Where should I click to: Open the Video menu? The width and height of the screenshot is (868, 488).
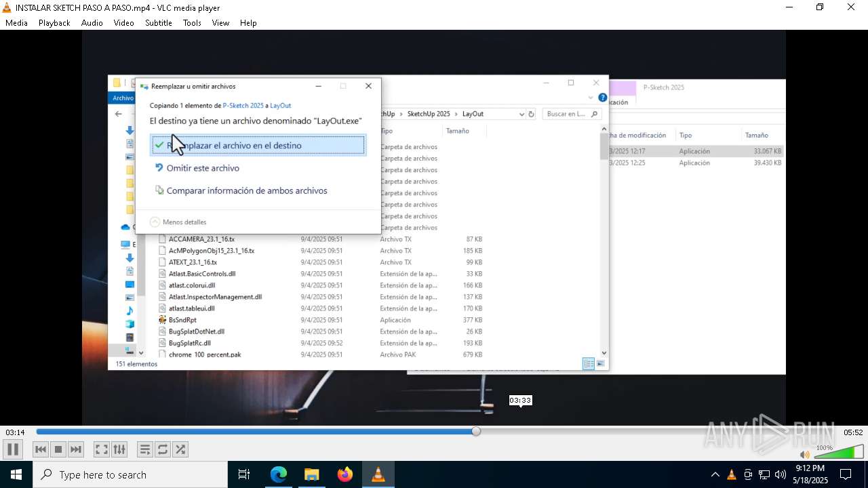pyautogui.click(x=123, y=22)
